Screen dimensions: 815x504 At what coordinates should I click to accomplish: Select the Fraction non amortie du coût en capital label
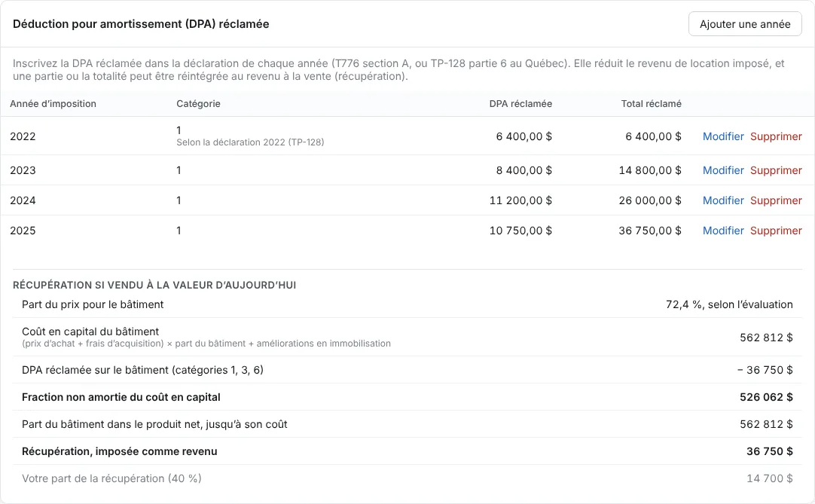click(121, 397)
